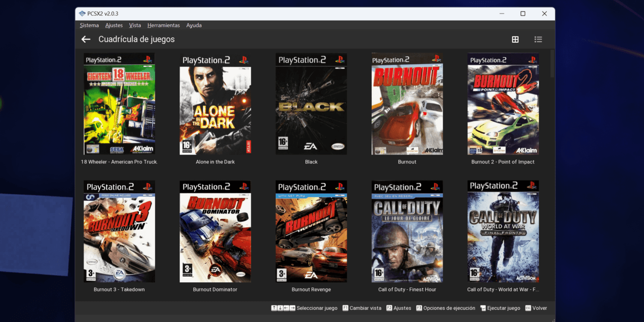This screenshot has width=644, height=322.
Task: Click the Volver hint in footer
Action: tap(536, 308)
